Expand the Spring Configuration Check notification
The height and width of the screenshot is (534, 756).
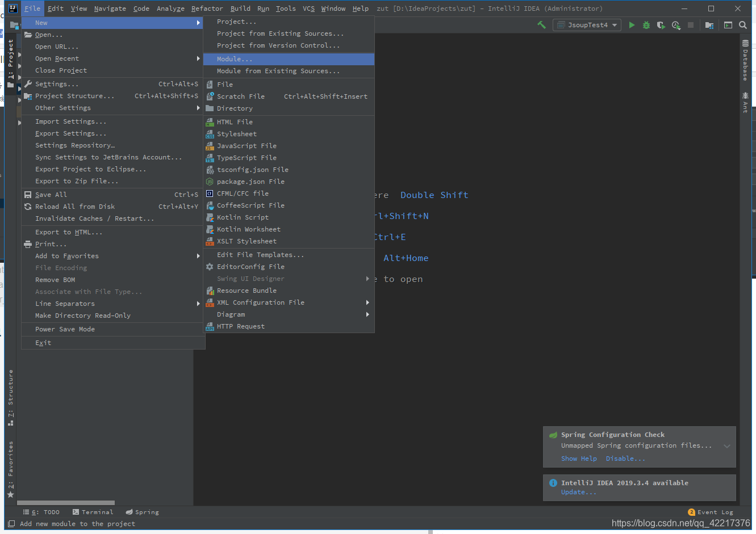(x=727, y=446)
